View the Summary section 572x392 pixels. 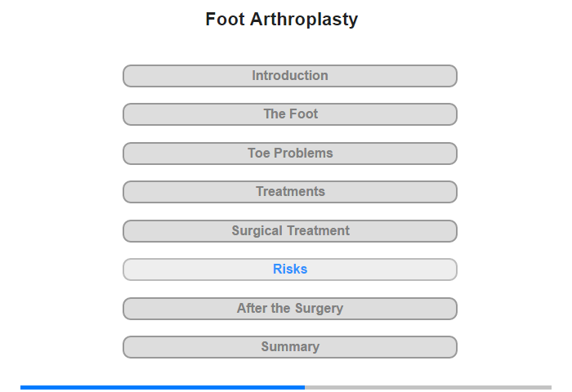pos(290,347)
